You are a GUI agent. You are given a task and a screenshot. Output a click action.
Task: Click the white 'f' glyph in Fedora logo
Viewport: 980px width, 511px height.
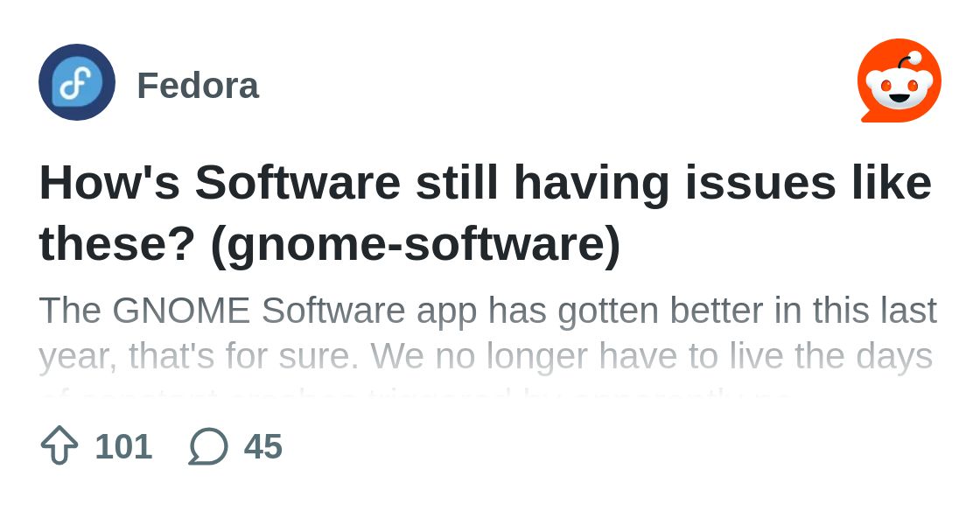click(x=77, y=84)
